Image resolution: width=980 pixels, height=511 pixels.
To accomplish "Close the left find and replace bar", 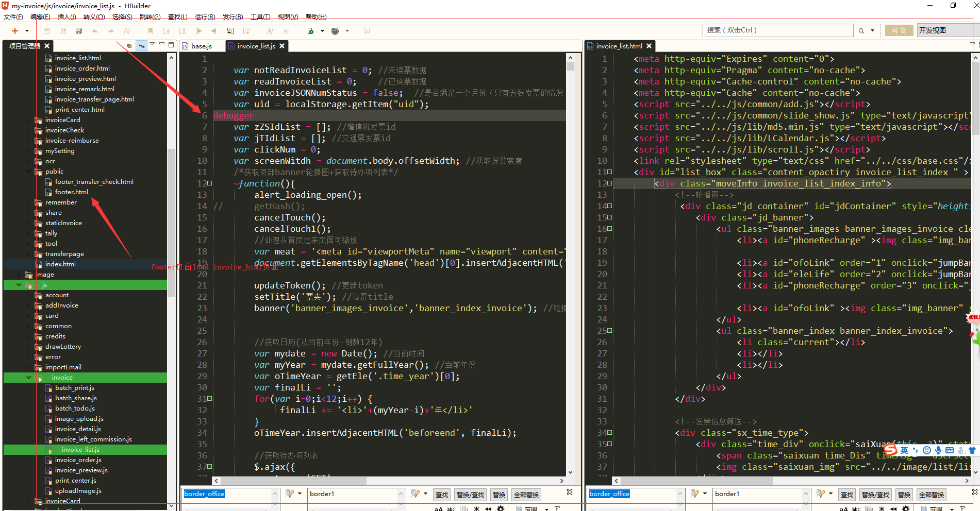I will click(x=570, y=492).
